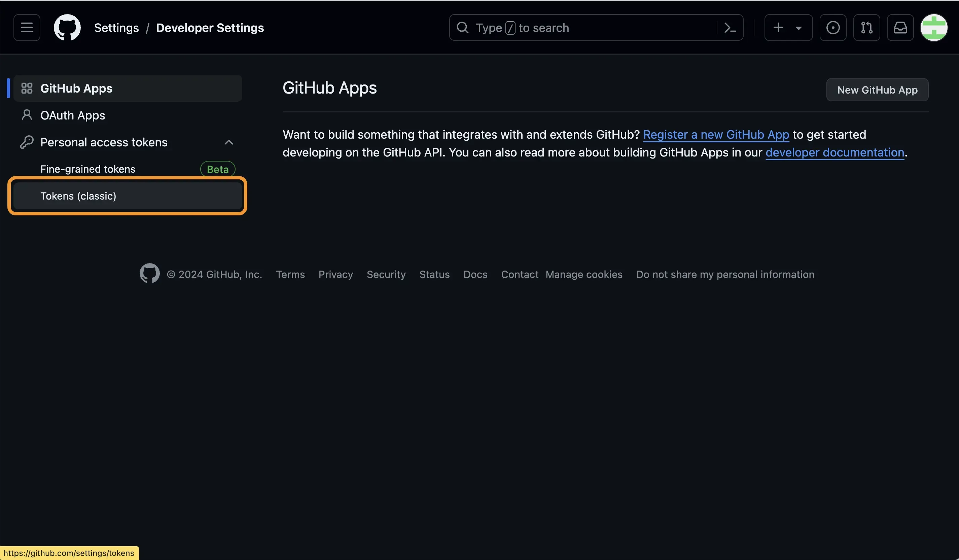The image size is (959, 560).
Task: Open Privacy in the footer
Action: (336, 274)
